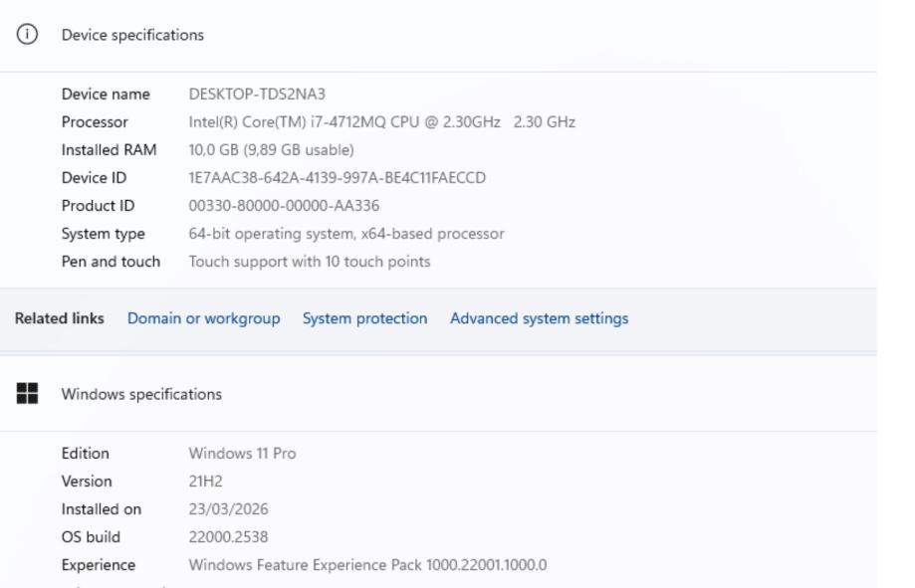Click the Product ID label

click(98, 206)
